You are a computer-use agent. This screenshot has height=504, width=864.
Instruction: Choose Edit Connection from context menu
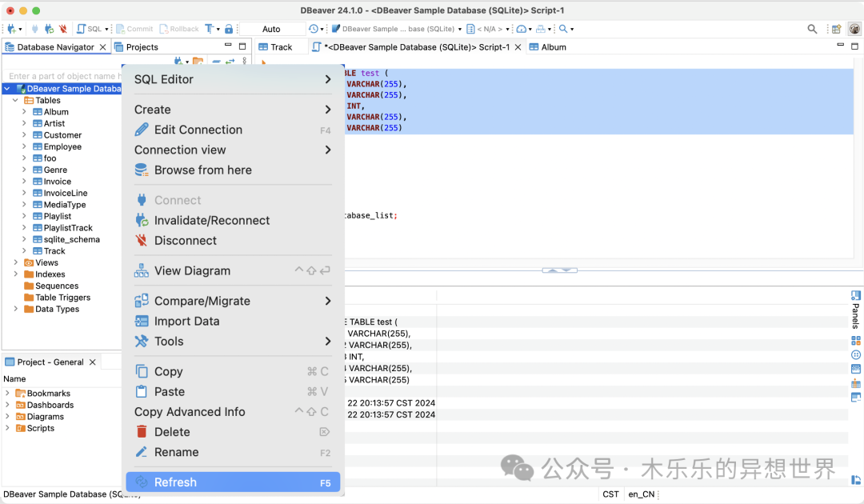point(233,130)
